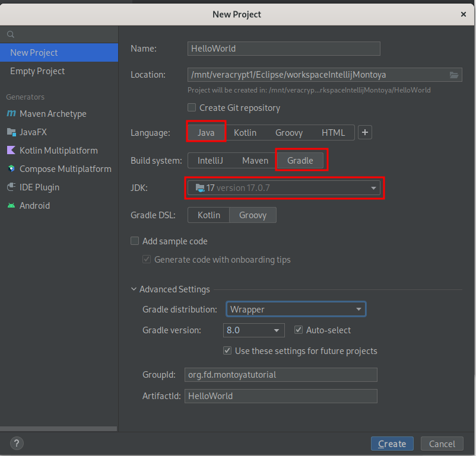This screenshot has width=476, height=456.
Task: Click the Kotlin Multiplatform icon
Action: click(x=11, y=151)
